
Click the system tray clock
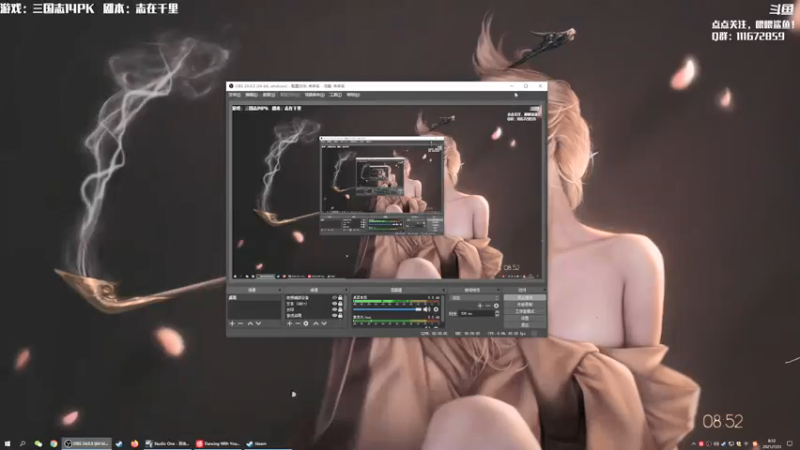pyautogui.click(x=771, y=444)
